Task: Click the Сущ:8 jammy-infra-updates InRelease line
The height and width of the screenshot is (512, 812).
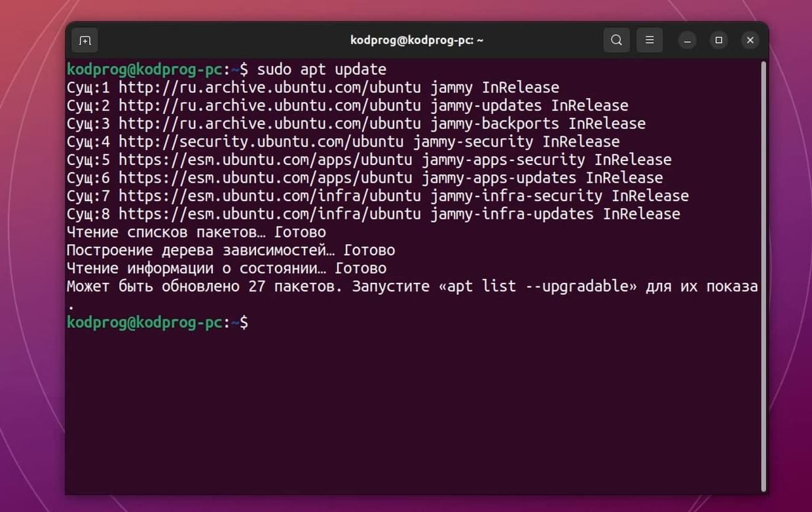Action: pyautogui.click(x=373, y=214)
